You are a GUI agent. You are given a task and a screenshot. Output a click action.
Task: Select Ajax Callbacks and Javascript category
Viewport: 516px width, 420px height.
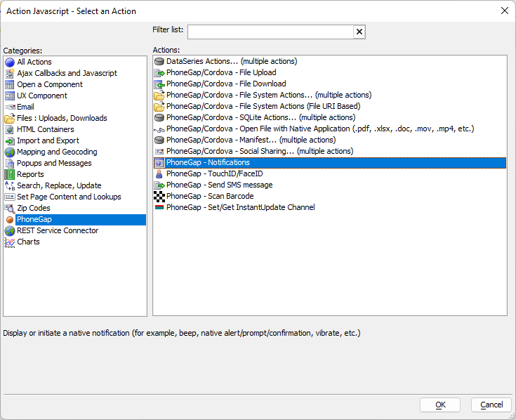(x=67, y=73)
